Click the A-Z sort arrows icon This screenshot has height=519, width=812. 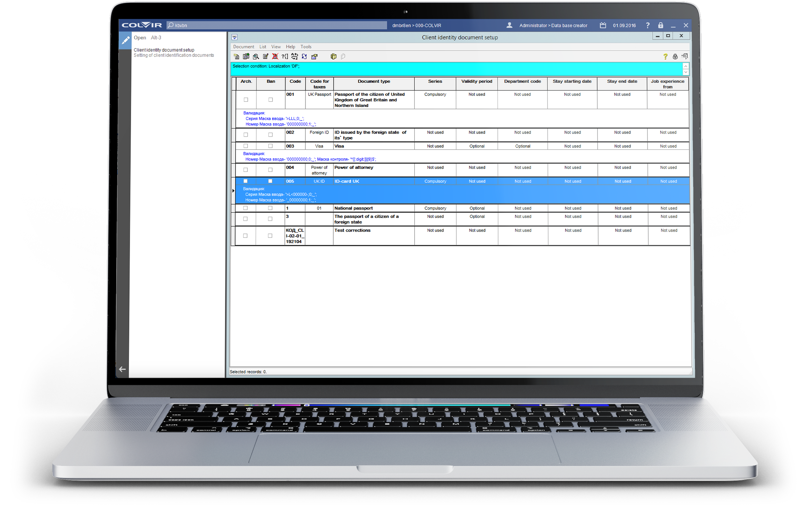pyautogui.click(x=295, y=57)
